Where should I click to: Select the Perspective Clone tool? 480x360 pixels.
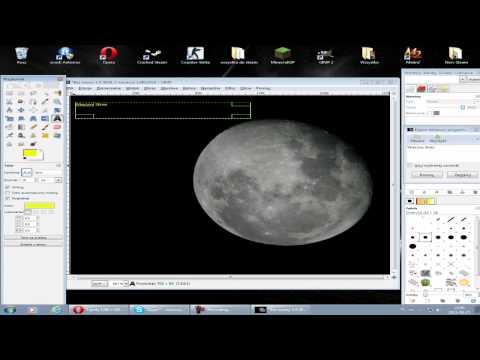click(57, 135)
